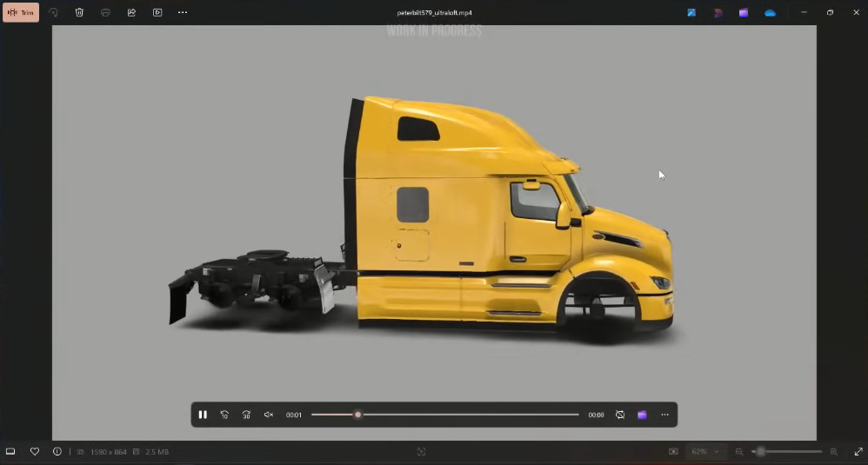The height and width of the screenshot is (465, 868).
Task: Open the top toolbar See more menu
Action: click(x=183, y=13)
